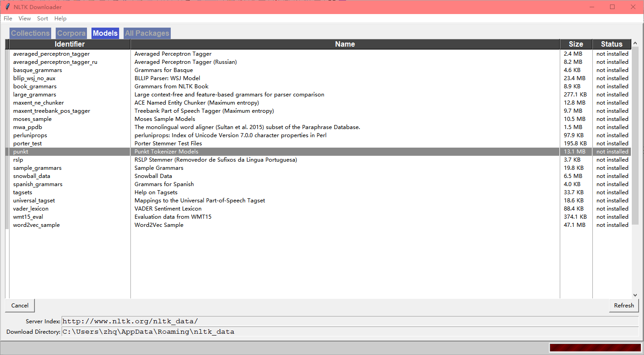The height and width of the screenshot is (355, 644).
Task: Select the universal_tagset package
Action: click(x=34, y=201)
